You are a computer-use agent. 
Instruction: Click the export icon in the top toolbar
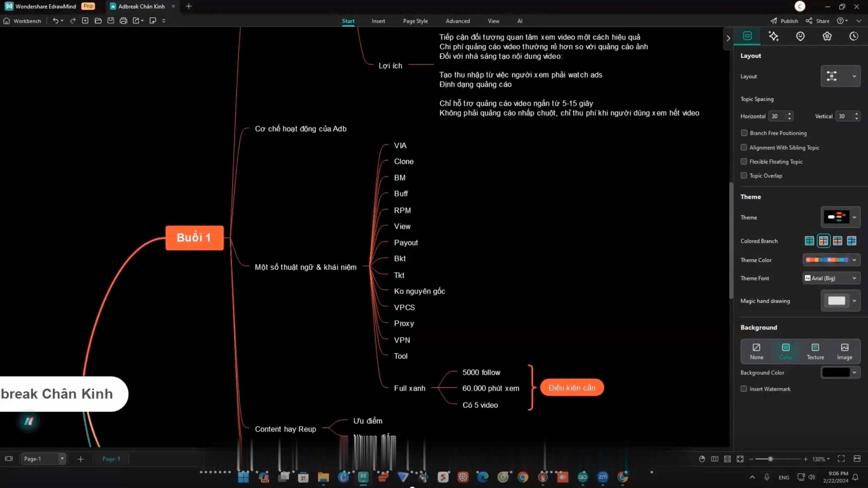coord(136,21)
